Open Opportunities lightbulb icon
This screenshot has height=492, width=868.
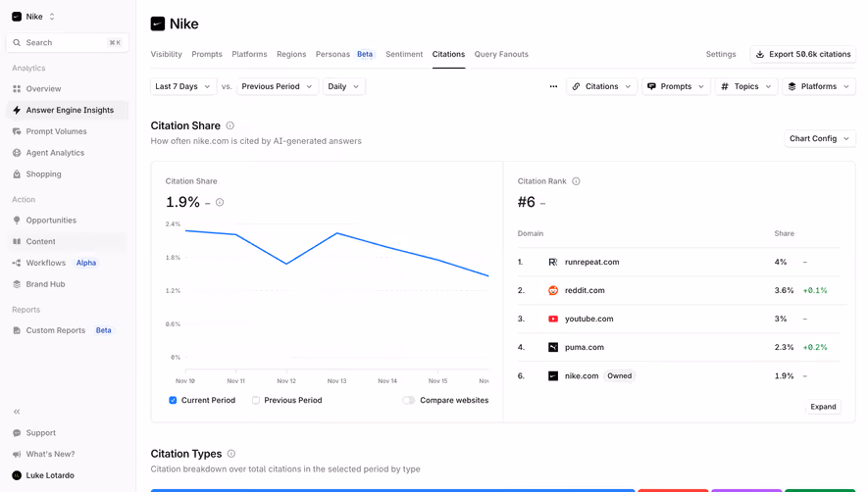point(17,221)
